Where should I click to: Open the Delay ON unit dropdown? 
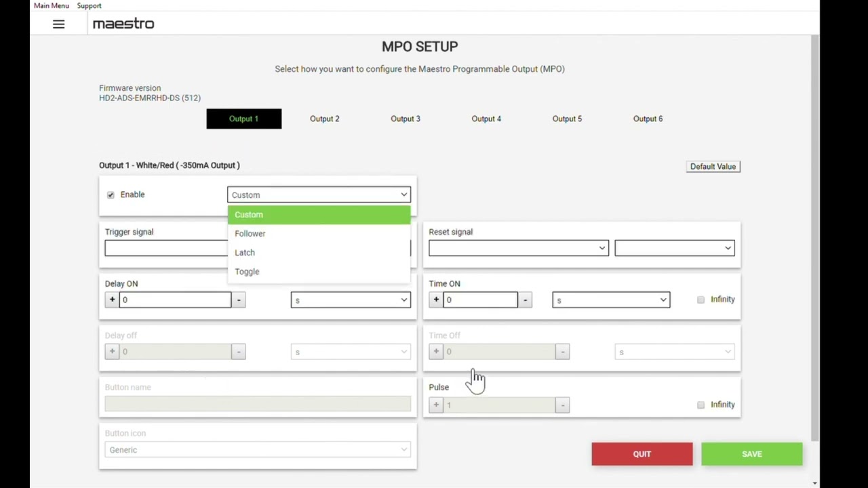pyautogui.click(x=351, y=300)
